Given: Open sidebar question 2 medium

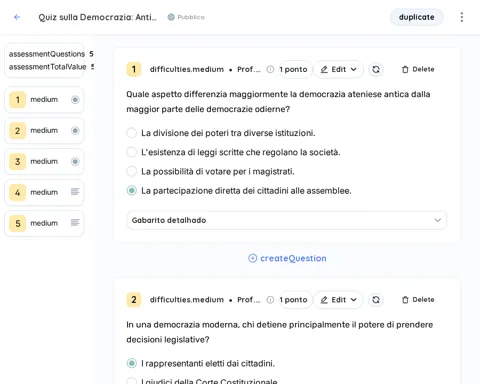Looking at the screenshot, I should (44, 131).
